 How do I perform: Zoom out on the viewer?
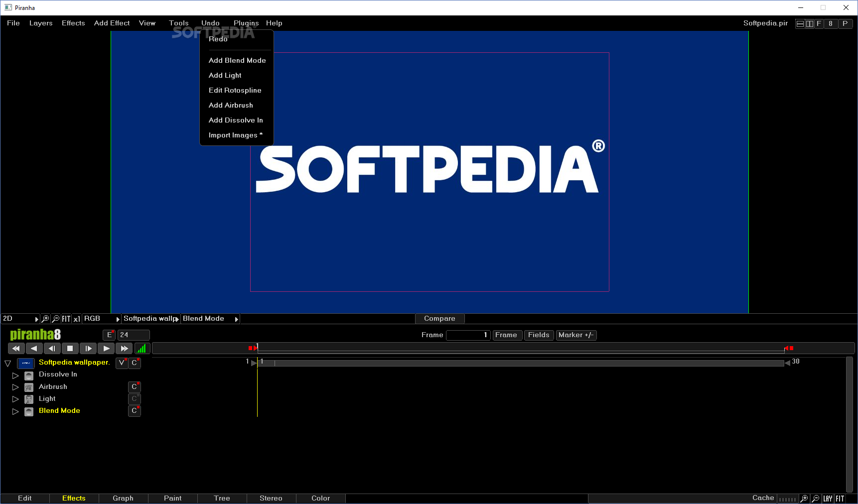pos(56,319)
